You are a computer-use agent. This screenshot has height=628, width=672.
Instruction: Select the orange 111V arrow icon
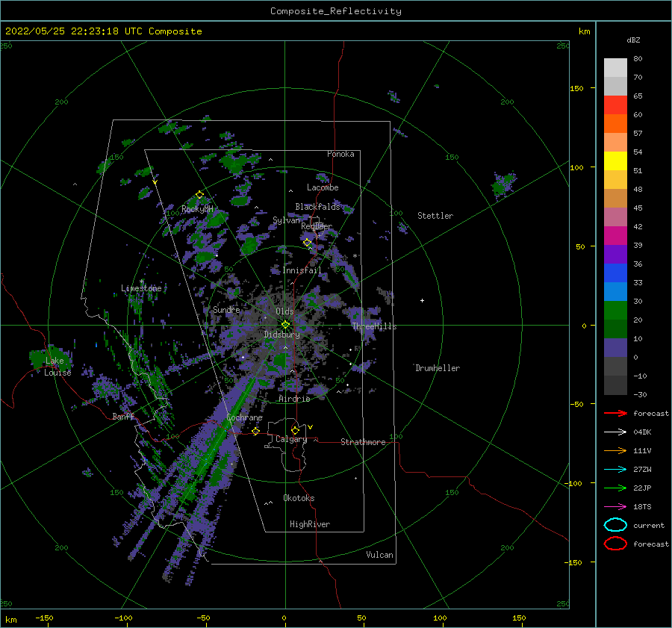pyautogui.click(x=615, y=450)
